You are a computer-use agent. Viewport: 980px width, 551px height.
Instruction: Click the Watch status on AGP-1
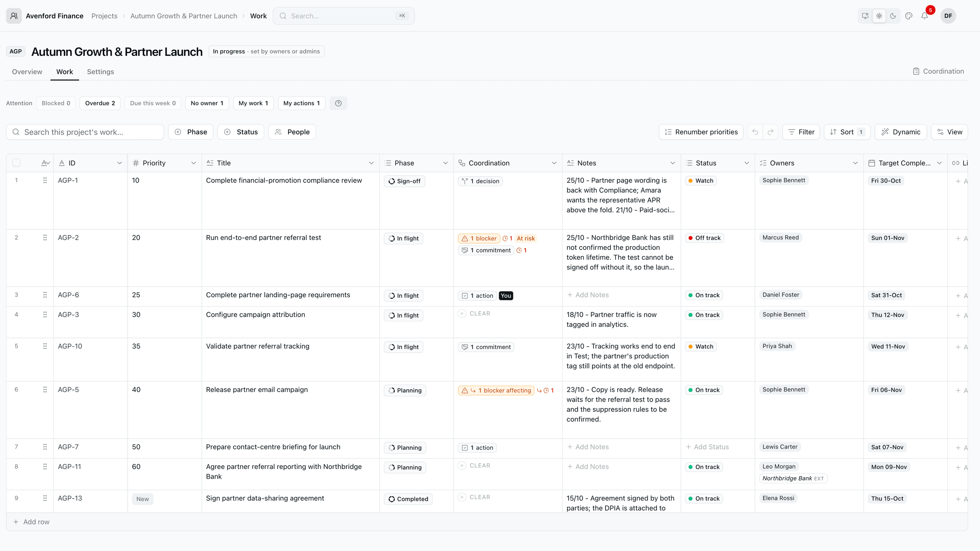pyautogui.click(x=701, y=180)
